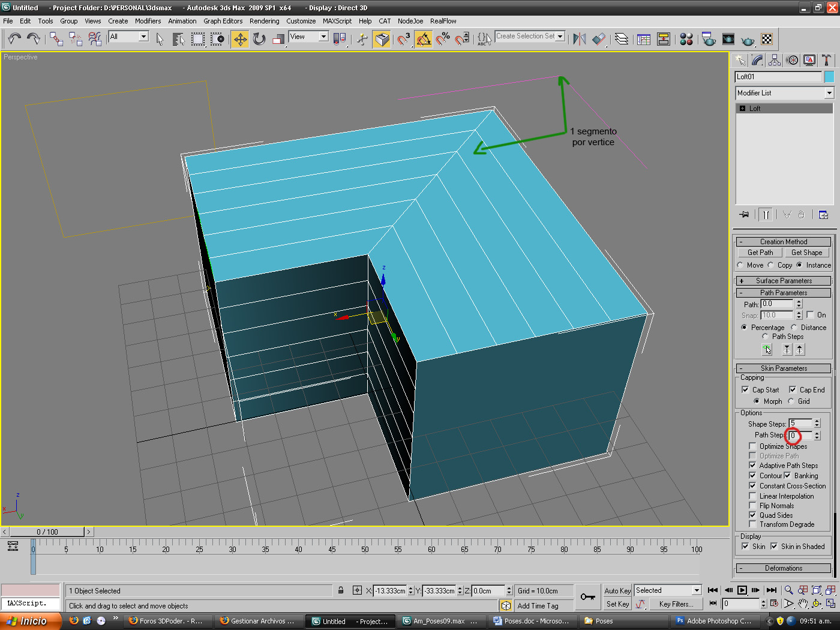
Task: Click the Play Animation button
Action: point(742,590)
